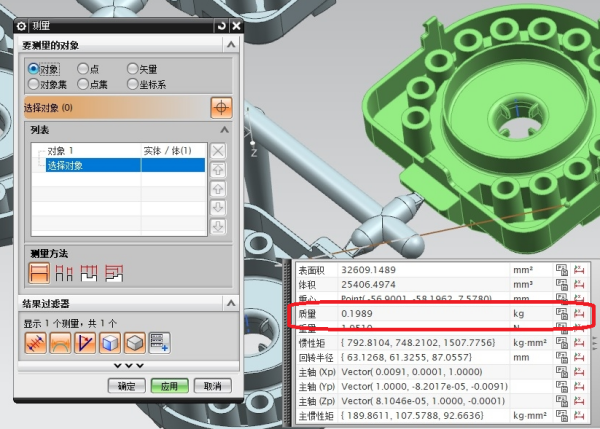The height and width of the screenshot is (429, 600).
Task: Toggle the blue solid body filter icon
Action: [109, 343]
